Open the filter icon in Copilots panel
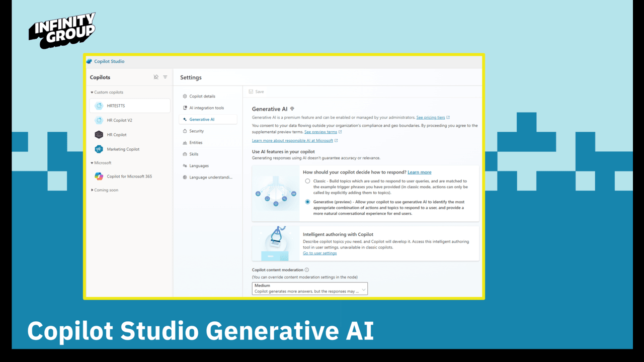 point(165,77)
